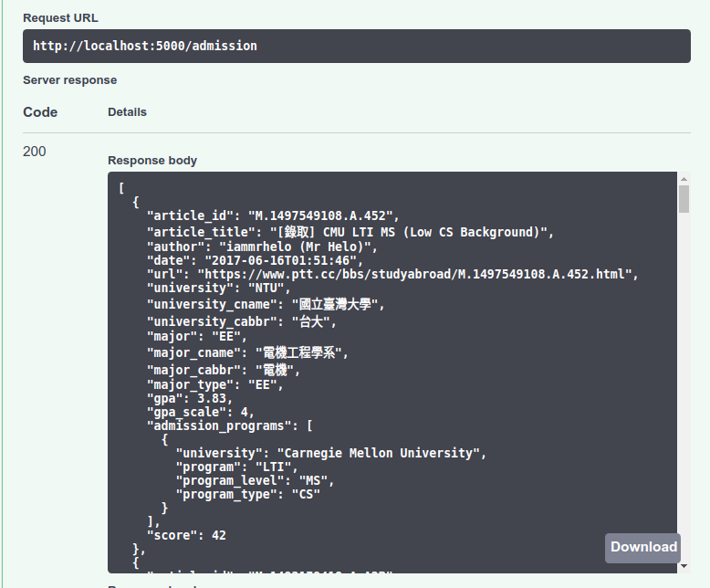710x588 pixels.
Task: Click the "Server response" heading
Action: tap(69, 80)
